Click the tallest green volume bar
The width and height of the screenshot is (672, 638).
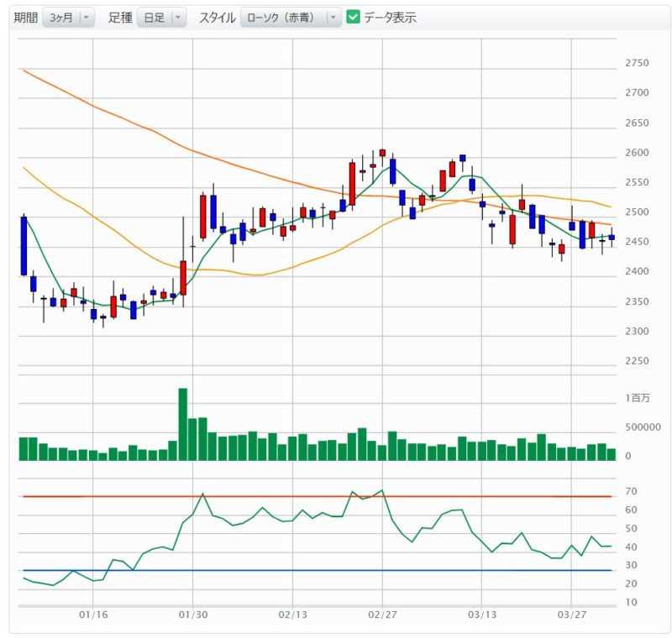[x=183, y=424]
